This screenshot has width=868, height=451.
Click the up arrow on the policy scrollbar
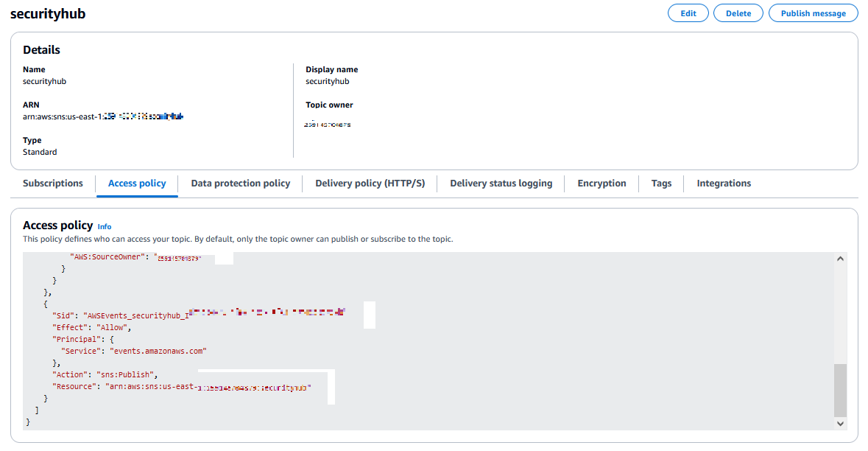[x=839, y=258]
